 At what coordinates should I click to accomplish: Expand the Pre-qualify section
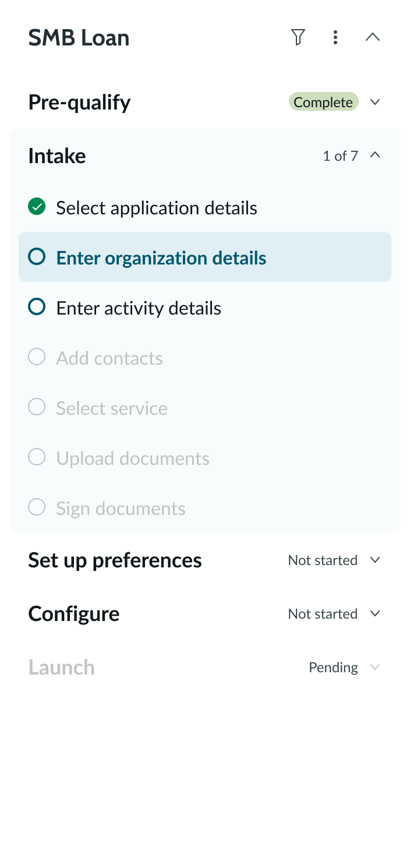point(375,102)
